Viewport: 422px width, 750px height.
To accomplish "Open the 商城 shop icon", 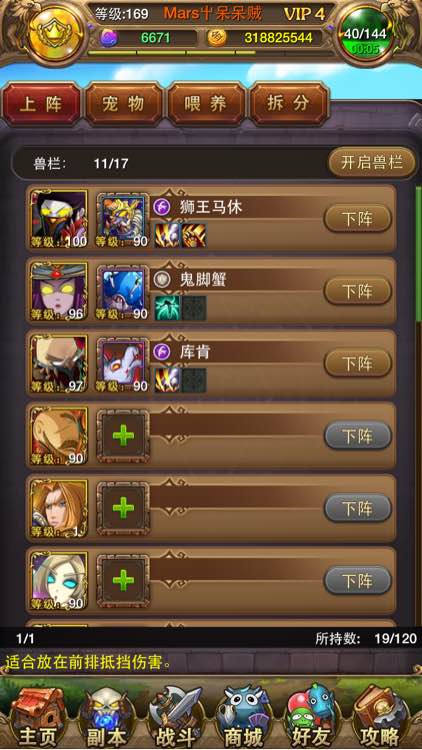I will pos(245,715).
